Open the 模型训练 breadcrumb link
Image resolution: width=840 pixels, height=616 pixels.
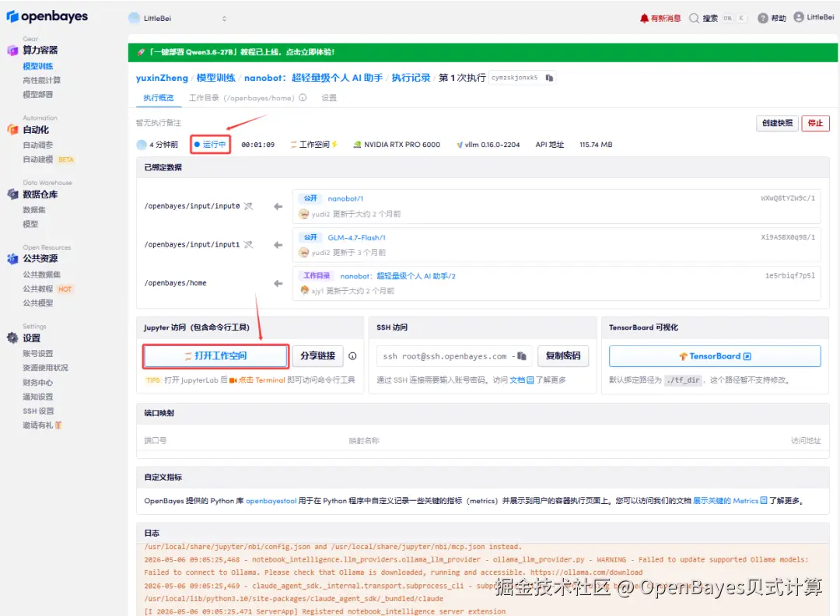tap(216, 78)
